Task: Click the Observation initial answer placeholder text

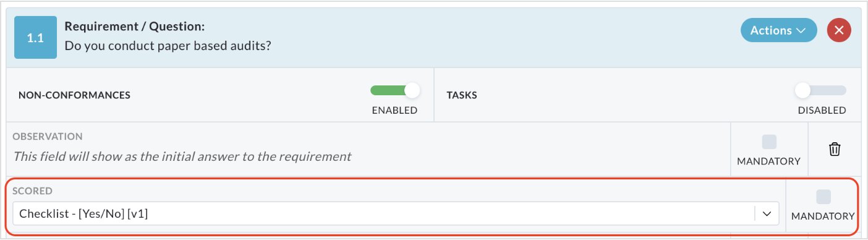Action: pos(182,156)
